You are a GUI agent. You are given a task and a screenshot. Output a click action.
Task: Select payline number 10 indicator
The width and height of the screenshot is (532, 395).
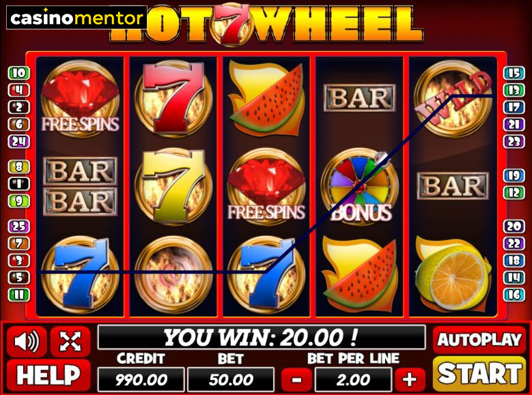click(19, 73)
